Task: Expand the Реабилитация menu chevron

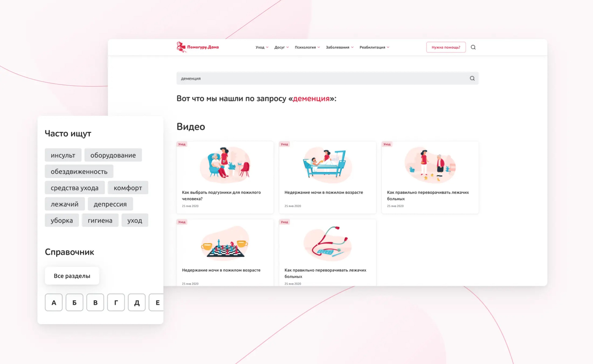Action: click(x=388, y=47)
